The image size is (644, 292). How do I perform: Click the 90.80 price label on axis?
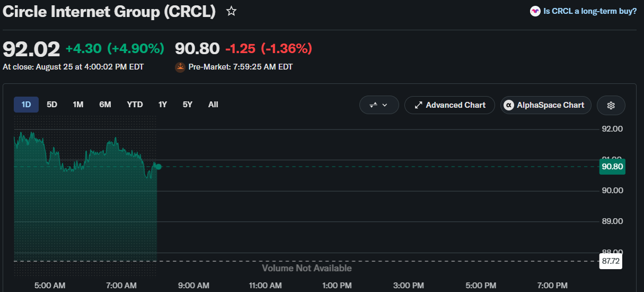pyautogui.click(x=612, y=167)
